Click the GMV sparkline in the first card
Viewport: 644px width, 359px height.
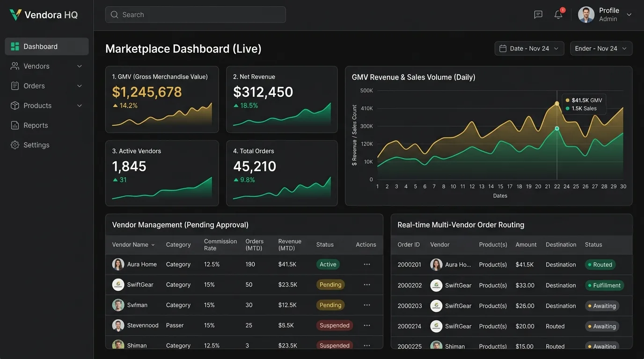pyautogui.click(x=162, y=115)
